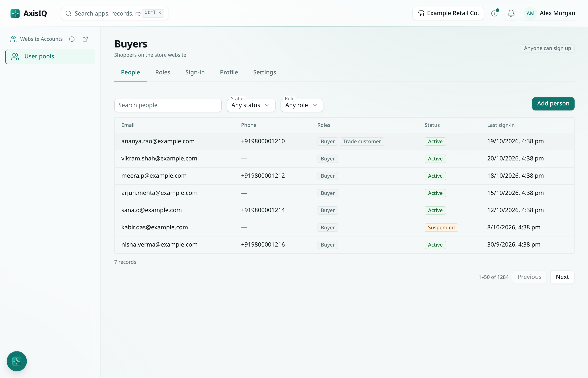Click the Anyone can sign up badge
This screenshot has height=378, width=588.
point(547,48)
